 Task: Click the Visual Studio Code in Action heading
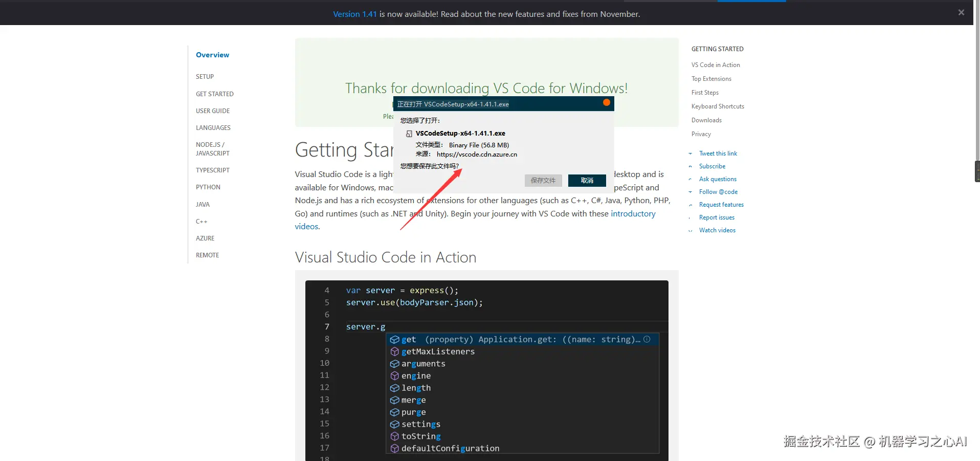coord(386,257)
